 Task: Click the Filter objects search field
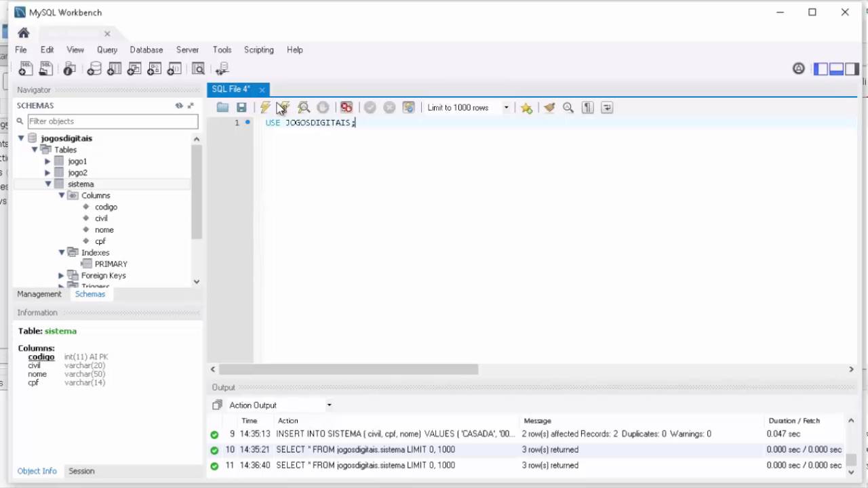click(113, 121)
